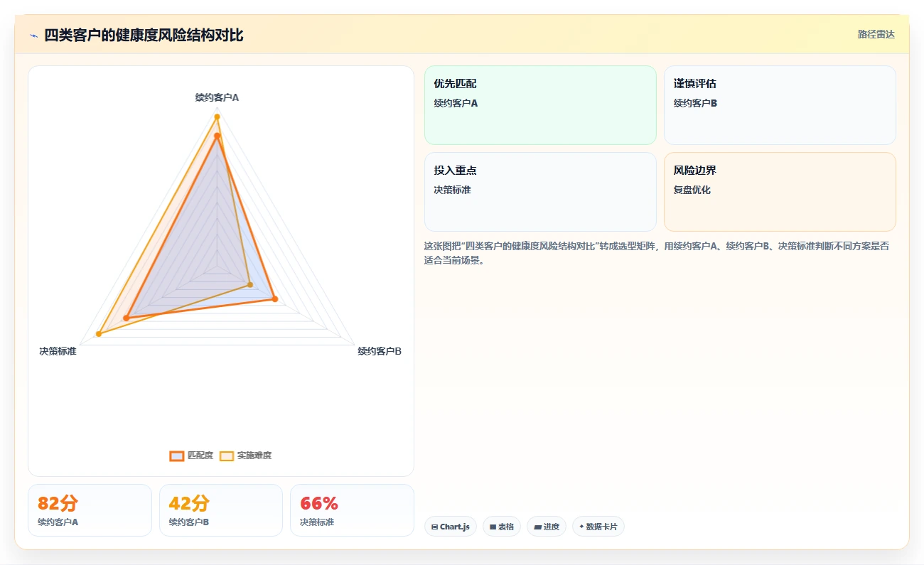Click the 42分 score value
924x565 pixels.
[189, 503]
